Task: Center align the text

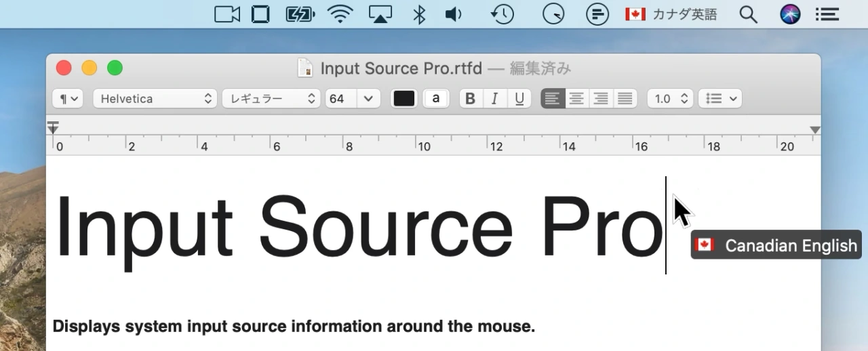Action: 576,99
